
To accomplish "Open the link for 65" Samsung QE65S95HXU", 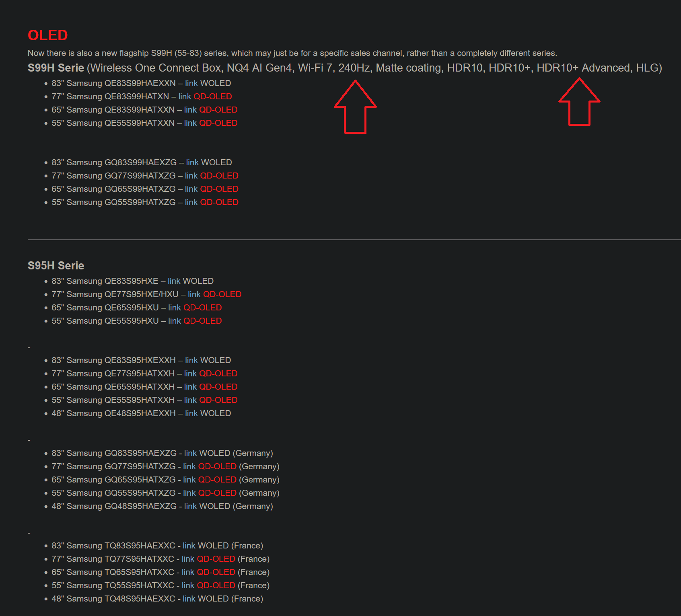I will [x=174, y=308].
